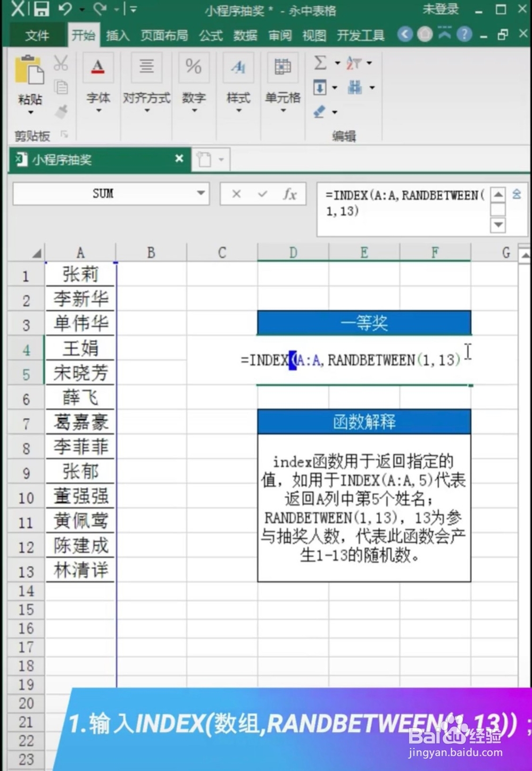Open the 字体 font dropdown
Image resolution: width=532 pixels, height=771 pixels.
[98, 109]
